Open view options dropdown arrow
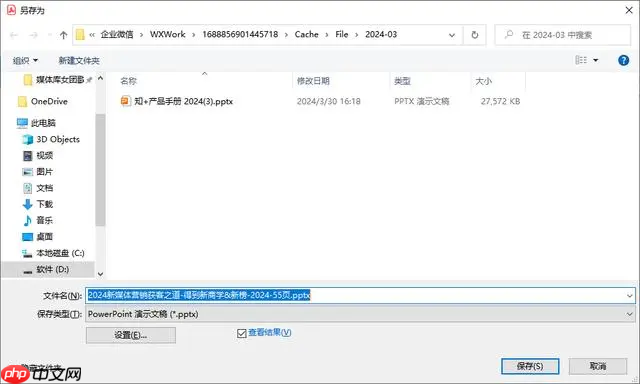 click(596, 60)
